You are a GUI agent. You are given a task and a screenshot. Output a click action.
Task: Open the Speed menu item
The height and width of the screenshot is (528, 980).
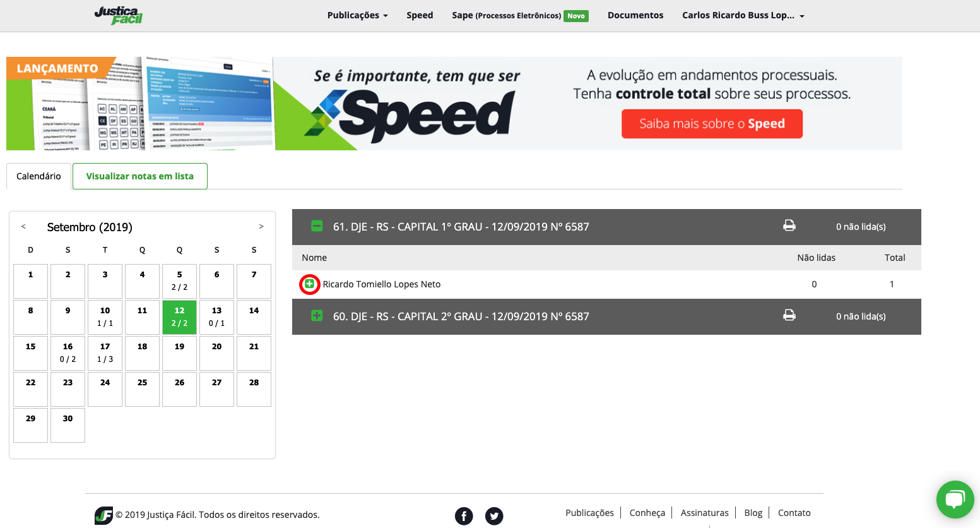[420, 15]
